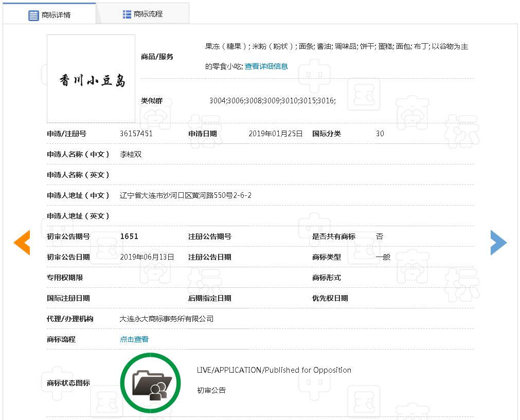Click the blue next-record arrow

498,243
